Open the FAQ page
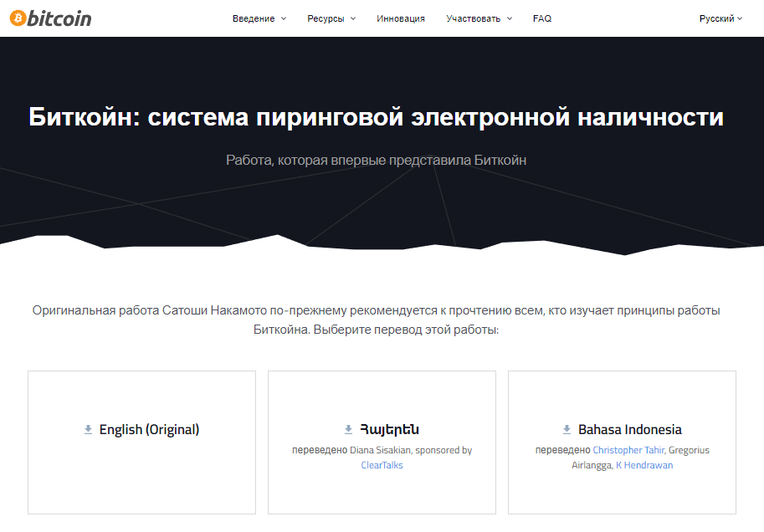This screenshot has height=532, width=764. [x=541, y=18]
